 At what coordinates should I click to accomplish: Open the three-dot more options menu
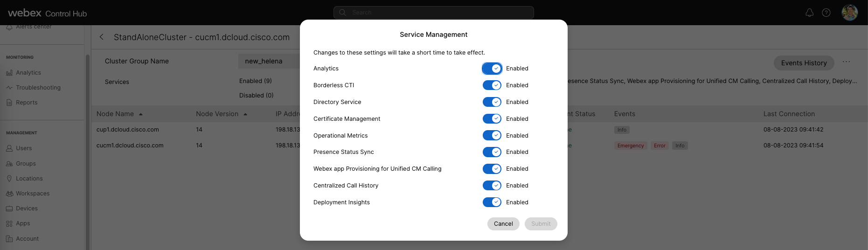(x=846, y=62)
